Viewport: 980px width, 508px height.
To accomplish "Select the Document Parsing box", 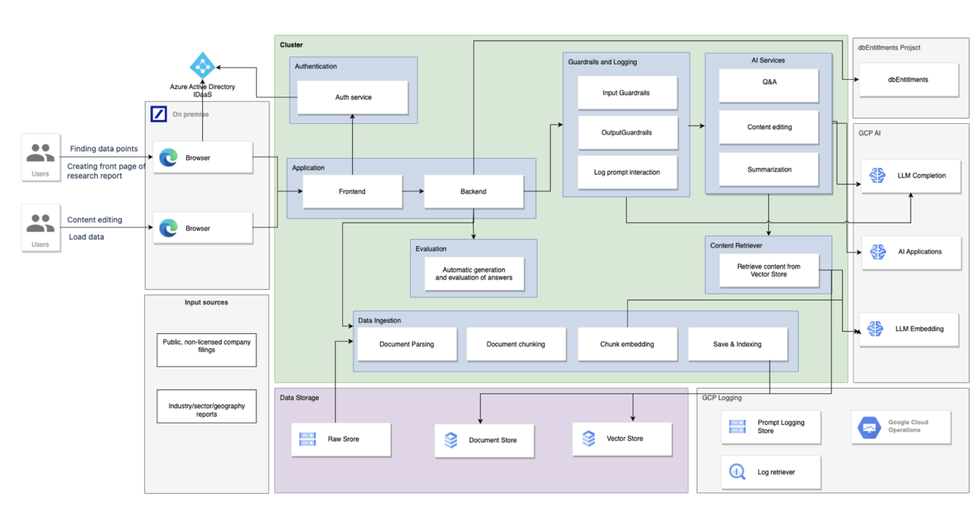I will 407,344.
